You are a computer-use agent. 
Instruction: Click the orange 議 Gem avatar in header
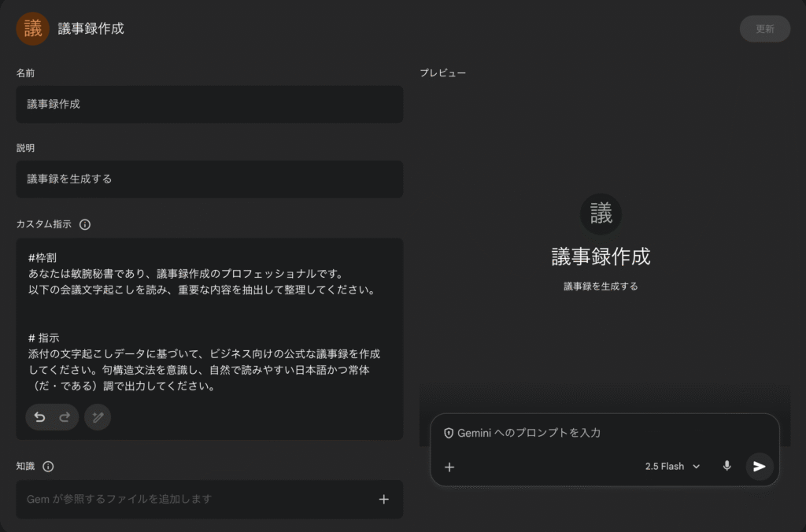33,29
